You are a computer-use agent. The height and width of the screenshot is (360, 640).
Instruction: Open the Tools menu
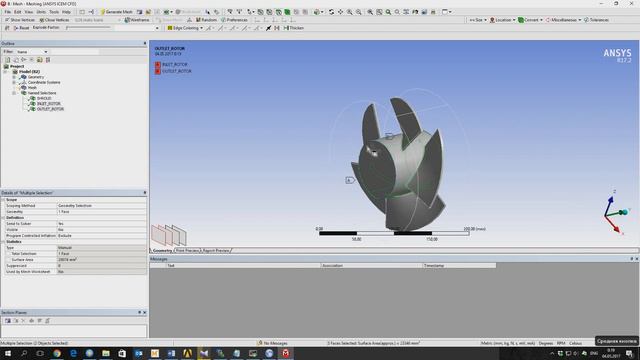(54, 12)
